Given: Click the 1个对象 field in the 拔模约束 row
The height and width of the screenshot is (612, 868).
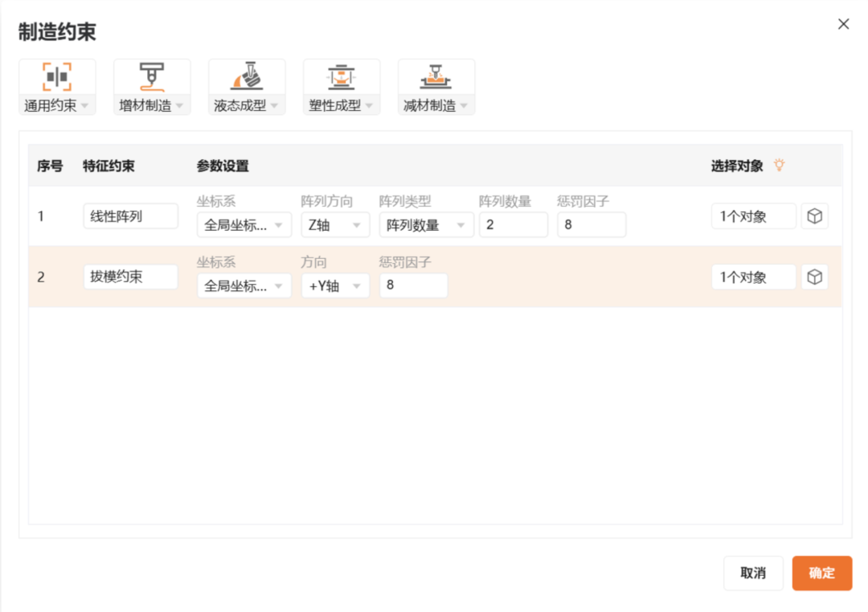Looking at the screenshot, I should pyautogui.click(x=753, y=277).
